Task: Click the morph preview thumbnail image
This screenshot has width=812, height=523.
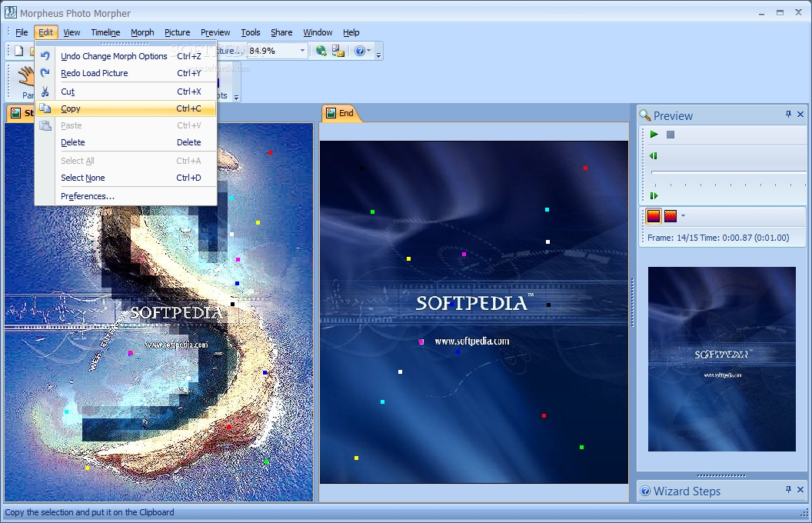Action: pos(721,359)
